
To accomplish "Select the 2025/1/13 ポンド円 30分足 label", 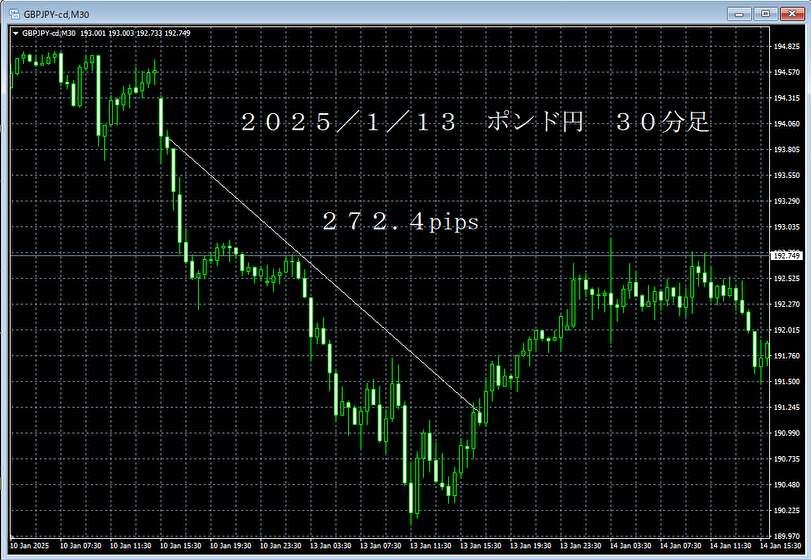I will click(x=475, y=123).
